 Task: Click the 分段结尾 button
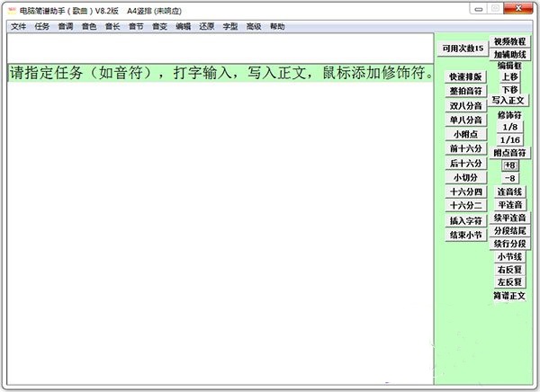coord(509,230)
